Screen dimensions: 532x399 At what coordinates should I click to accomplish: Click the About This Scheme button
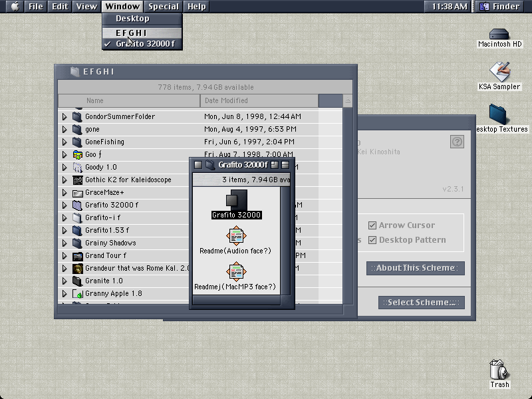pos(415,268)
